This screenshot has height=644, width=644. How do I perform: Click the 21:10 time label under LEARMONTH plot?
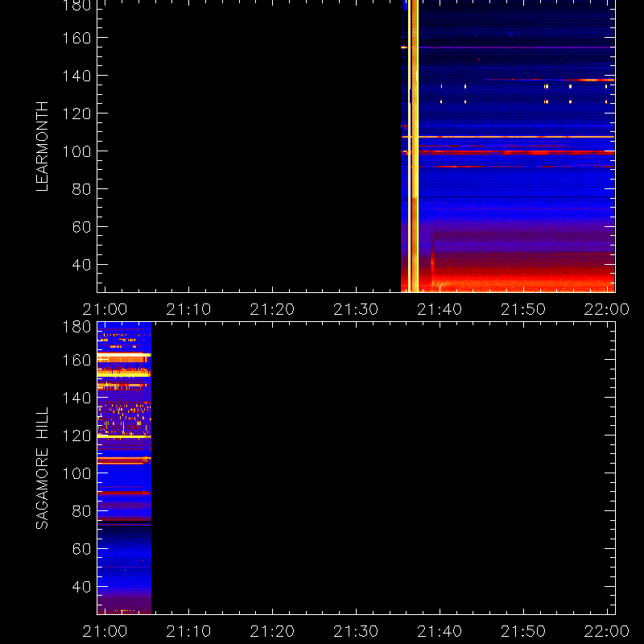(188, 309)
